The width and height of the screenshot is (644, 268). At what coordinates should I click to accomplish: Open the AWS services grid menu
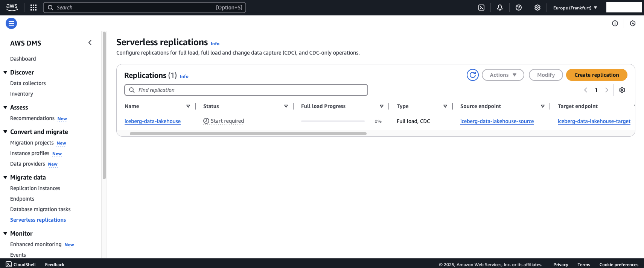pos(33,8)
